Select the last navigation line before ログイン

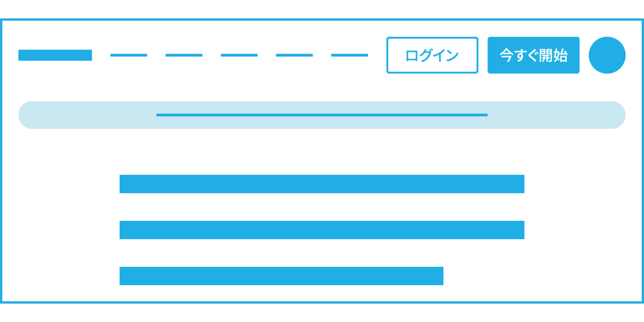[x=349, y=55]
